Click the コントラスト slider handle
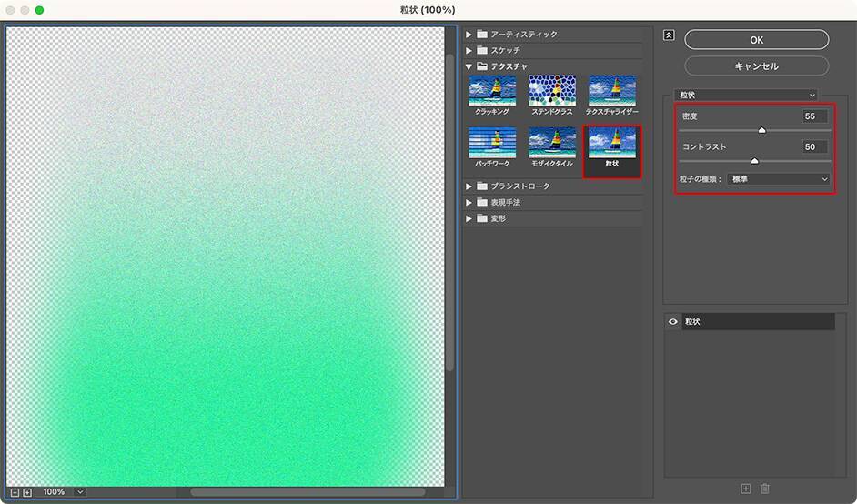The image size is (857, 504). coord(755,161)
